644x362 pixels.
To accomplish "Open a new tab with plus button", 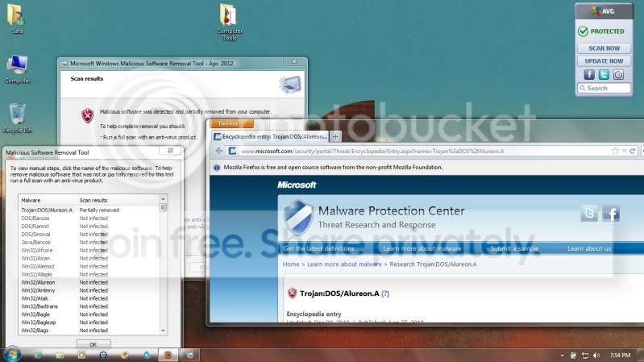I will pyautogui.click(x=336, y=136).
